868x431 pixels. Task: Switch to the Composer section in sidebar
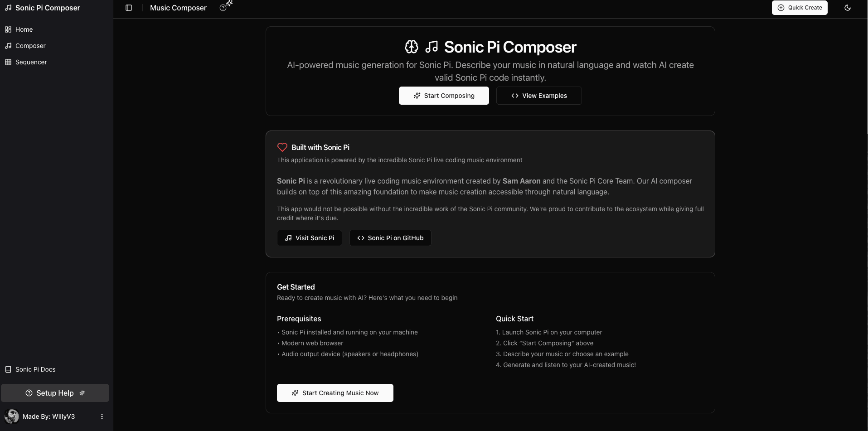pyautogui.click(x=30, y=45)
